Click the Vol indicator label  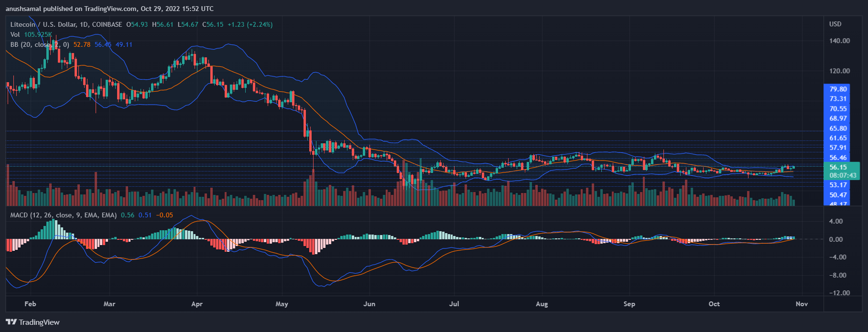[x=15, y=34]
